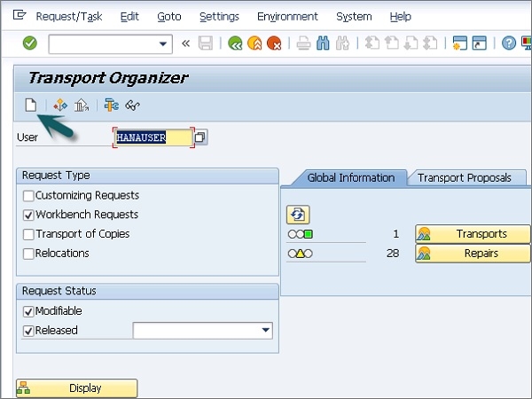
Task: Click the Customize Local Layout monitor icon
Action: (527, 43)
